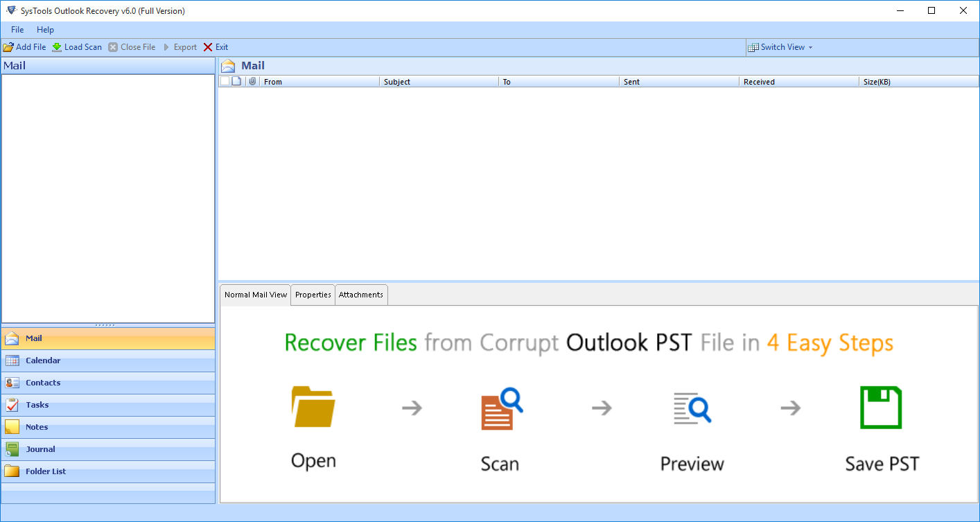Sort by the From column header
The height and width of the screenshot is (522, 980).
point(319,81)
